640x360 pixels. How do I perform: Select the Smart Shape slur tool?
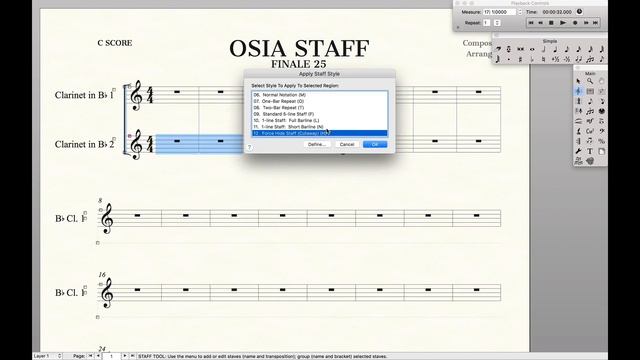[578, 121]
